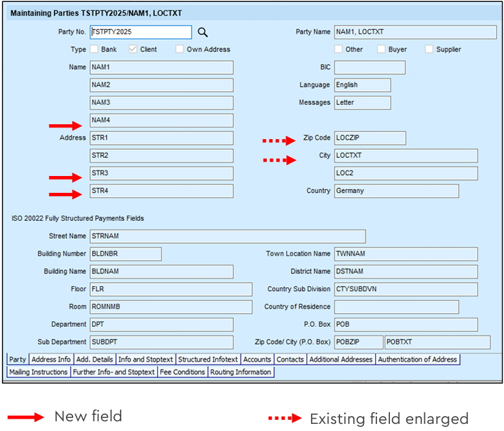The image size is (504, 431).
Task: Open the Accounts tab
Action: [x=257, y=359]
